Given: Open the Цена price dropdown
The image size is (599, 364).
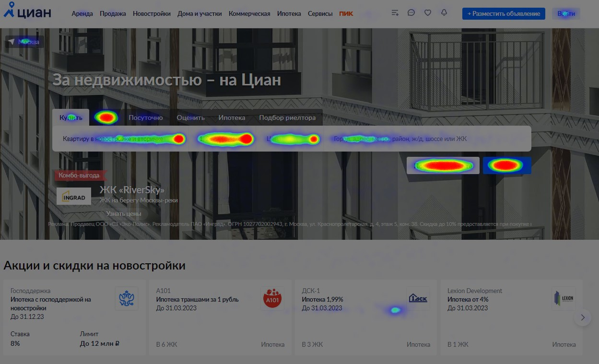Looking at the screenshot, I should [x=293, y=139].
